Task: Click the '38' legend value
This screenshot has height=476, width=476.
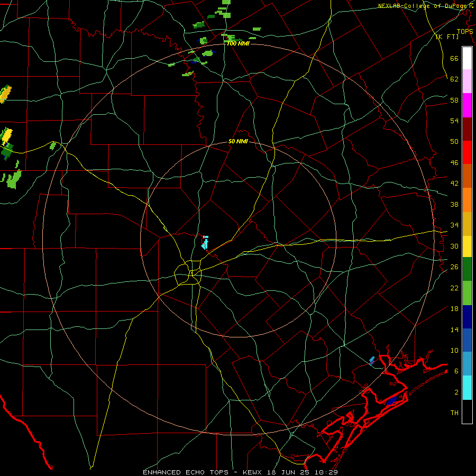Action: (454, 204)
